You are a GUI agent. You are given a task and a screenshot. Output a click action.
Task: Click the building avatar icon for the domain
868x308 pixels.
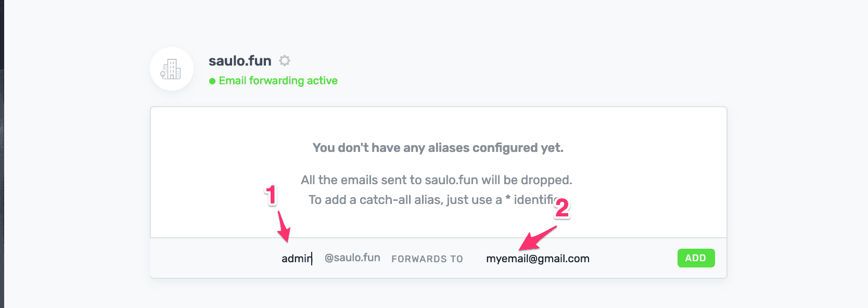(172, 69)
